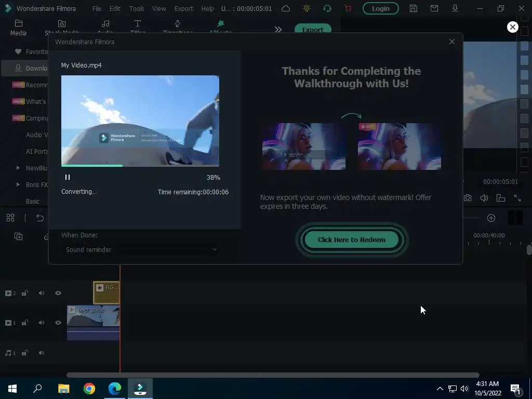
Task: Click Here to Redeem button
Action: pyautogui.click(x=352, y=240)
